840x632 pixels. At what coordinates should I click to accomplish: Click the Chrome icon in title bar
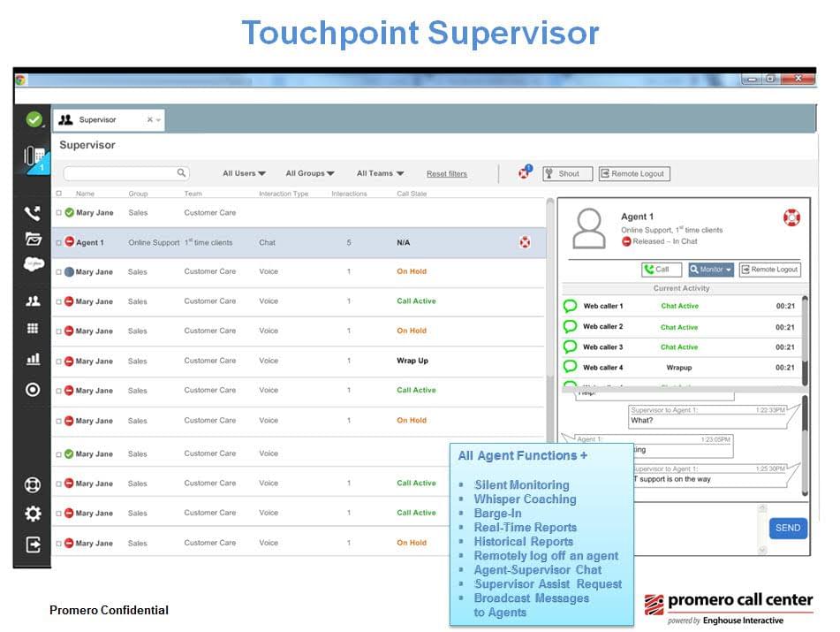(x=20, y=80)
